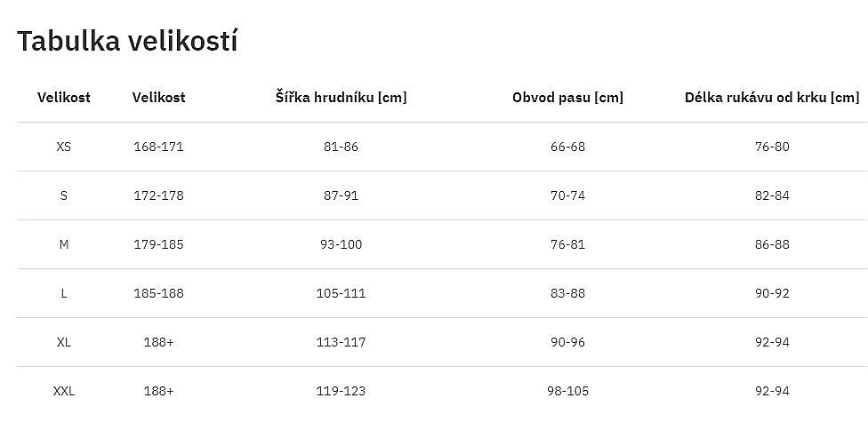Click the S size row label
868x430 pixels.
point(64,195)
